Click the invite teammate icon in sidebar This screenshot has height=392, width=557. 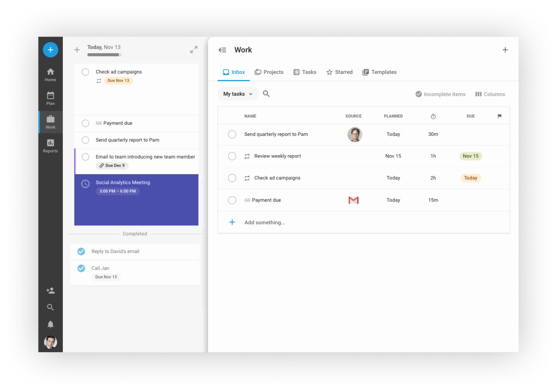[x=50, y=290]
